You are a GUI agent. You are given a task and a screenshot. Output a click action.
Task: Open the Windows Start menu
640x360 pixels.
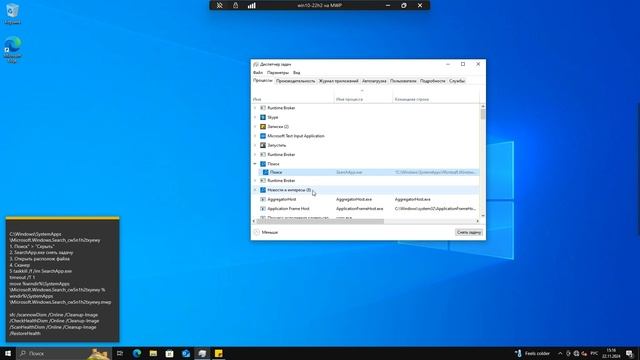pos(8,353)
